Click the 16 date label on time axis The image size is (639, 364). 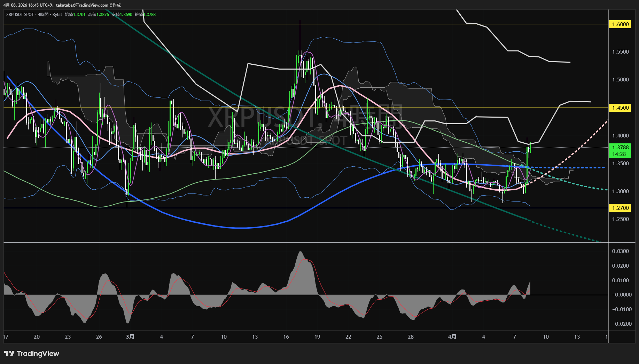tap(286, 337)
